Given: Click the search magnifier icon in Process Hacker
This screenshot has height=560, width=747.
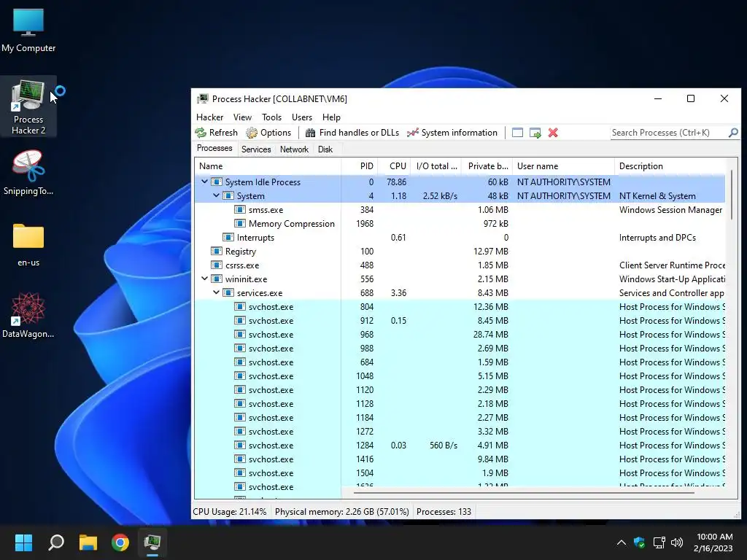Looking at the screenshot, I should pos(733,133).
